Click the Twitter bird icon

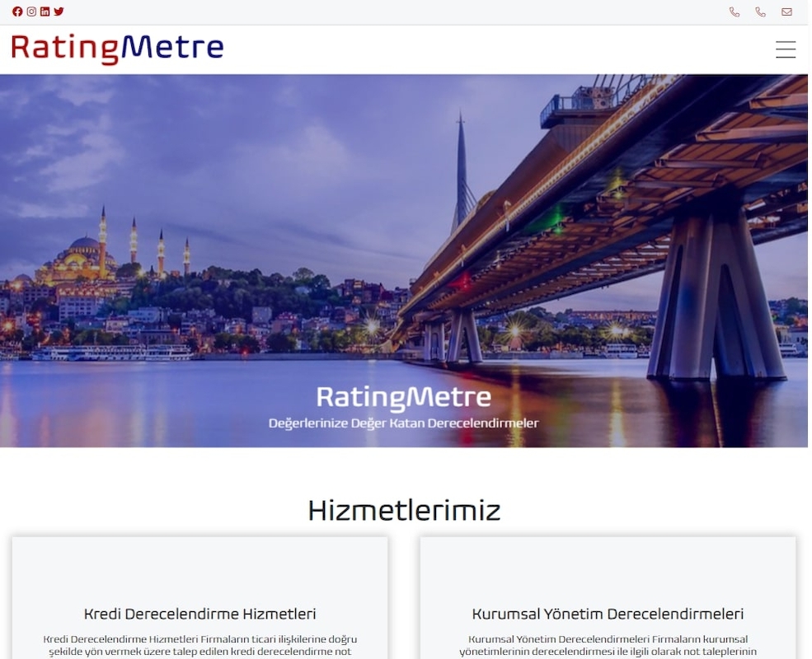[59, 12]
